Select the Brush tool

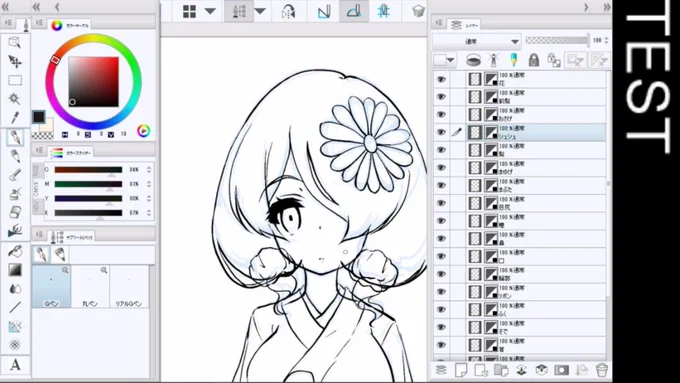(x=15, y=175)
